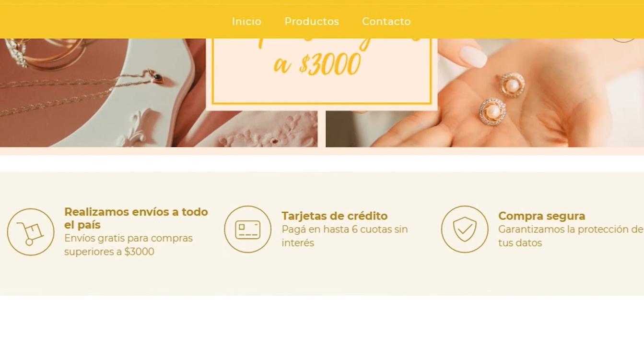Click the shipping hand-truck icon
The width and height of the screenshot is (644, 363).
[31, 232]
